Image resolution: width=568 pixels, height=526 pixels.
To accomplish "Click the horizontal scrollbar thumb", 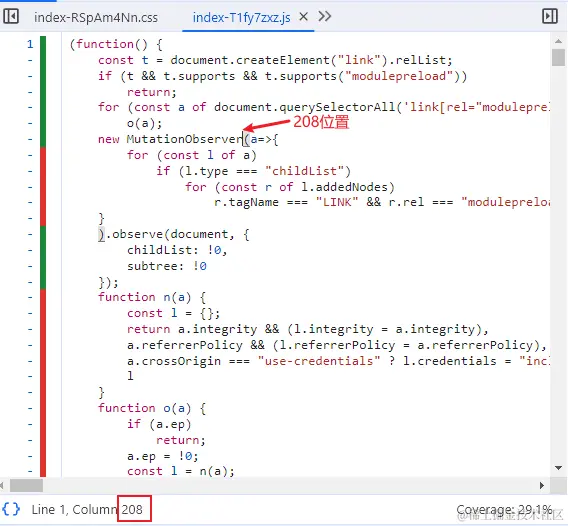I will (x=26, y=485).
